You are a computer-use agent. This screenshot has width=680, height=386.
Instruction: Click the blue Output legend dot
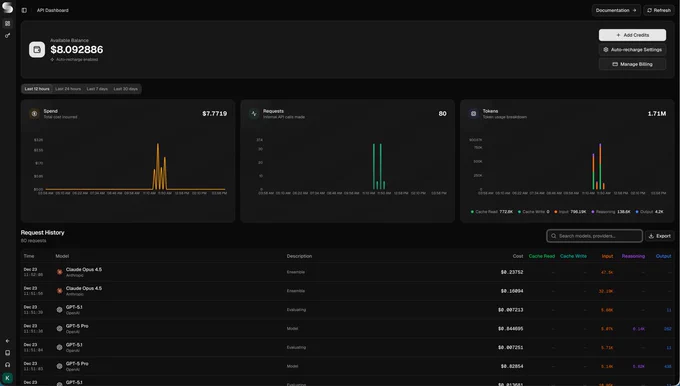coord(637,212)
